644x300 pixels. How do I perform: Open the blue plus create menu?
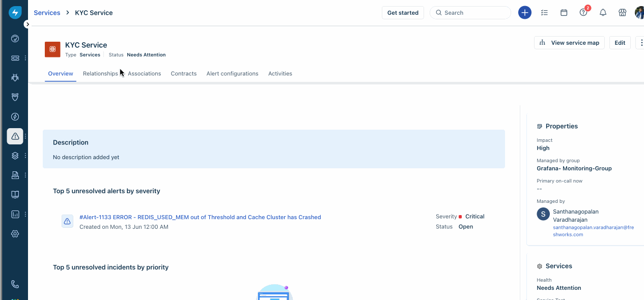[525, 12]
